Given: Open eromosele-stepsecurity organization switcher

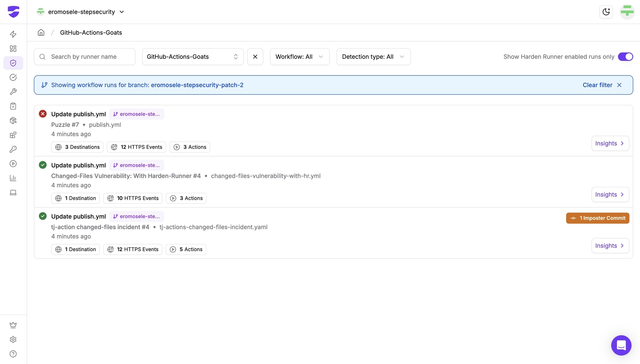Looking at the screenshot, I should (81, 12).
